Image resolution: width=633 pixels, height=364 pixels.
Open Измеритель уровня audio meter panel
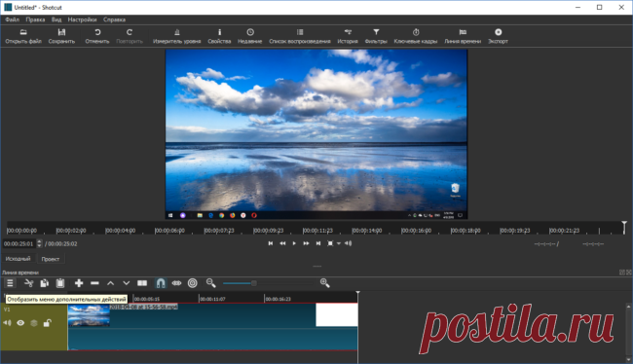pos(177,36)
